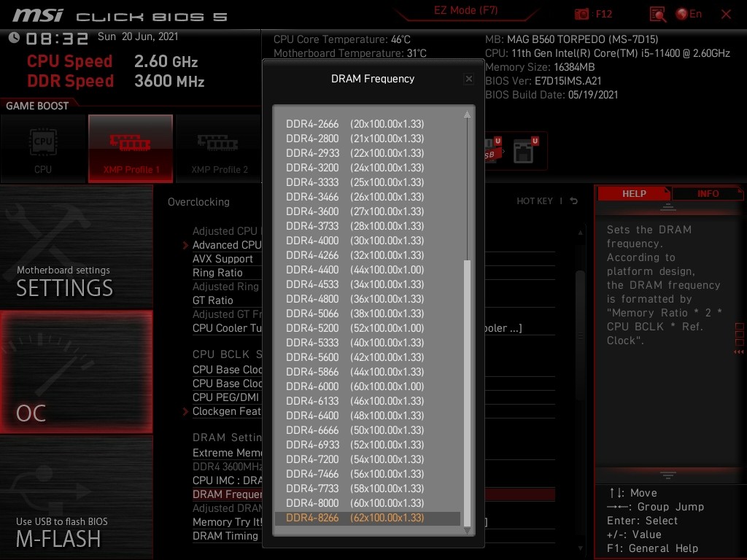747x560 pixels.
Task: Select DDR4-3600 from the frequency list
Action: click(x=355, y=211)
